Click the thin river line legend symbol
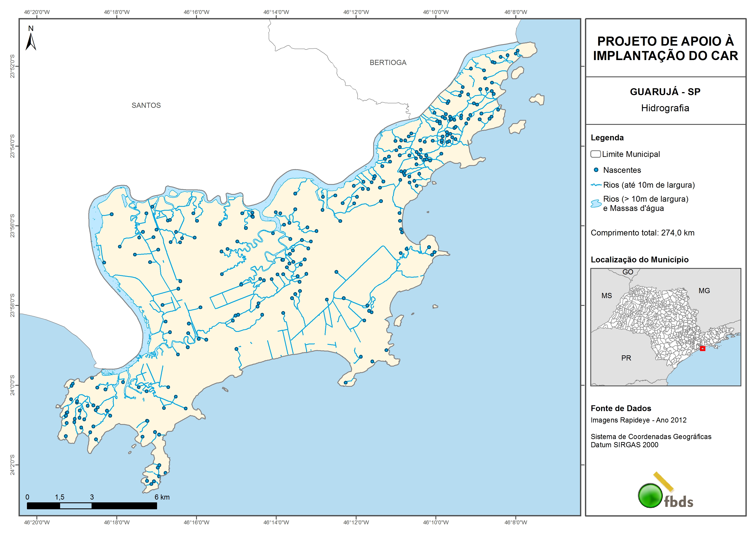Screen dimensions: 756x534 tap(596, 185)
